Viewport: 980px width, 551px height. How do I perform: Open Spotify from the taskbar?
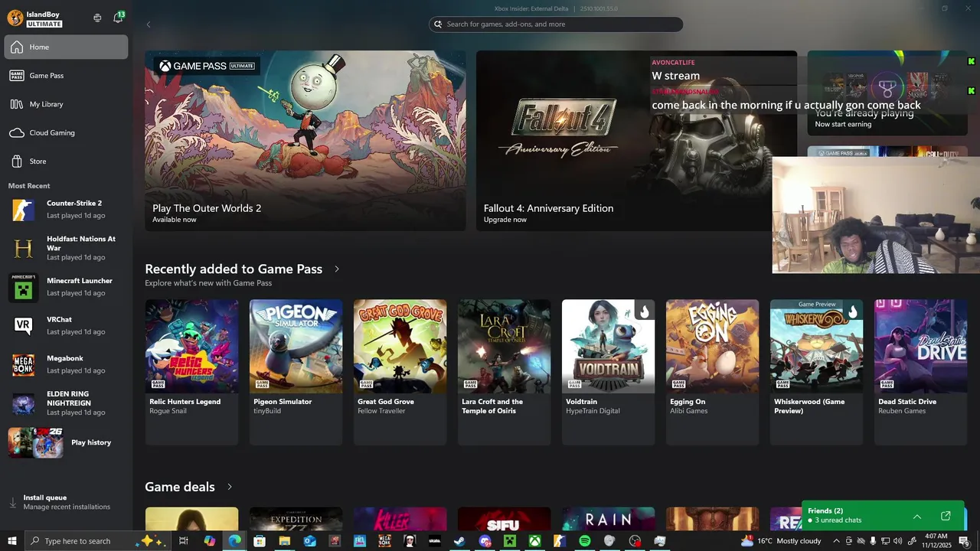585,541
